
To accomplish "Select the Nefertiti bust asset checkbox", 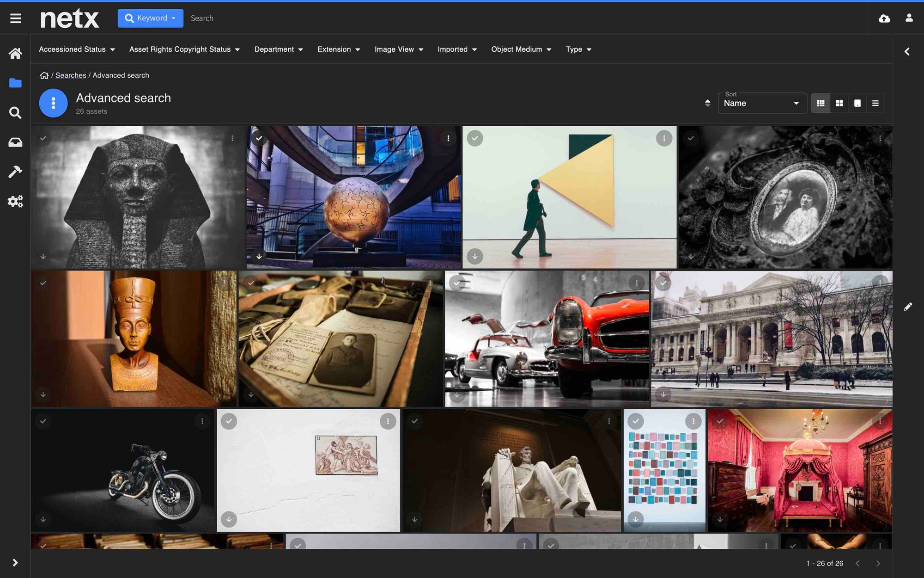I will click(43, 283).
